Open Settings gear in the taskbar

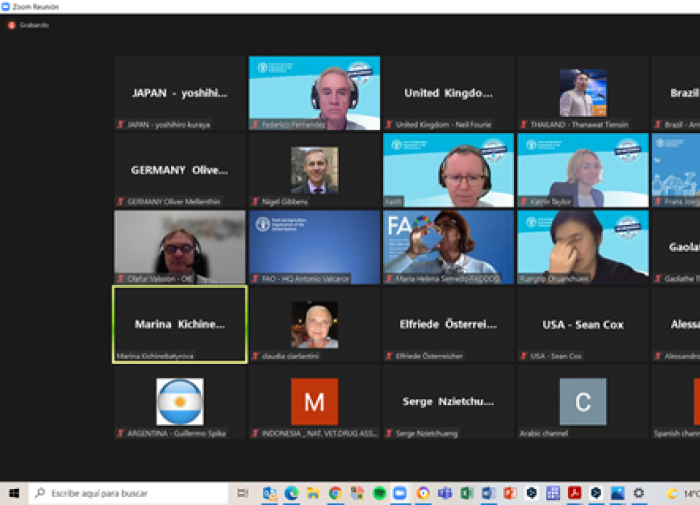tap(639, 493)
